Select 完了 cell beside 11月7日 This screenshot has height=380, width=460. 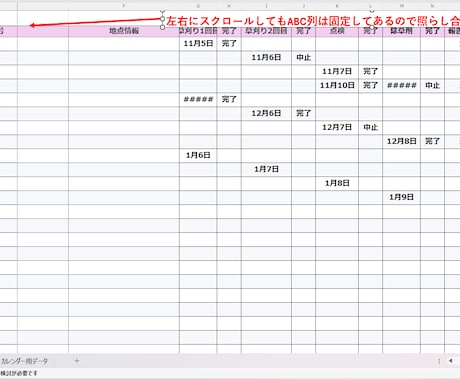coord(371,72)
